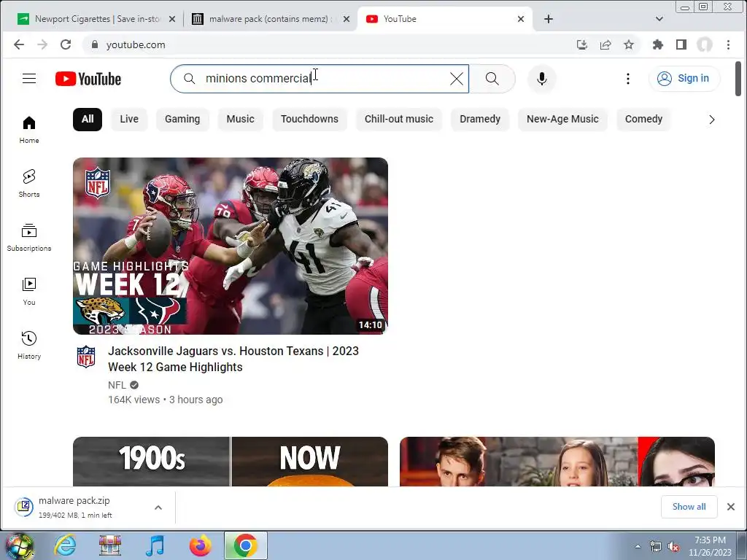Click the 164K views text

(x=134, y=400)
